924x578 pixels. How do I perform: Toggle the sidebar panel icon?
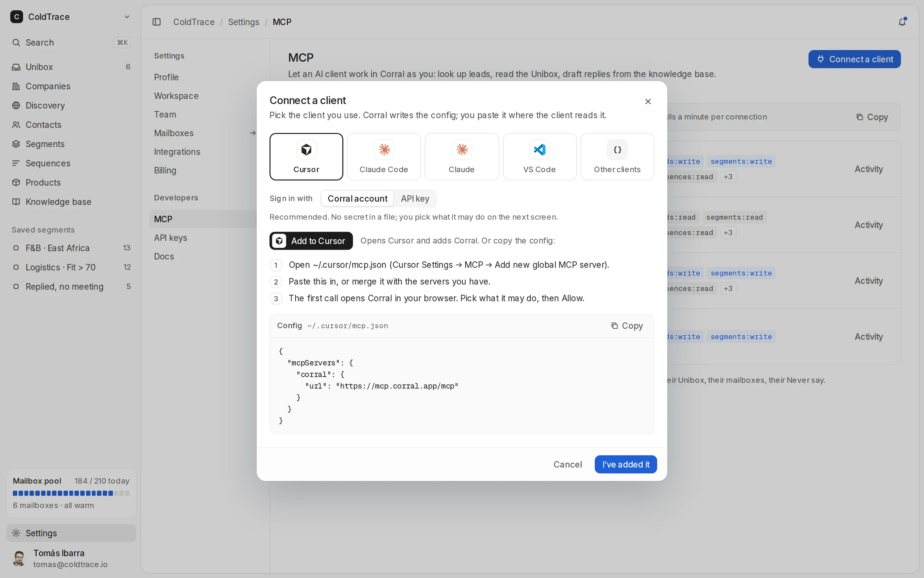tap(156, 22)
